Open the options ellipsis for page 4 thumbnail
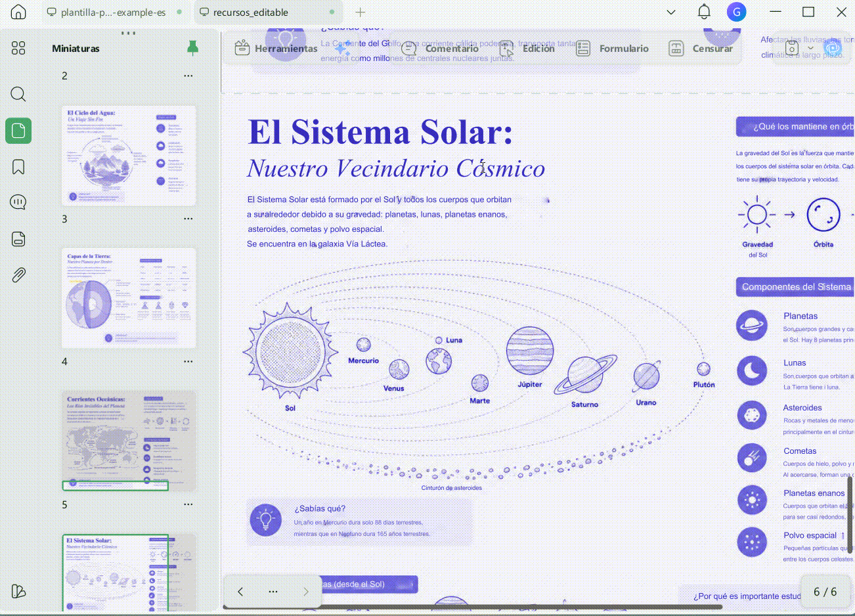This screenshot has height=616, width=855. tap(188, 361)
